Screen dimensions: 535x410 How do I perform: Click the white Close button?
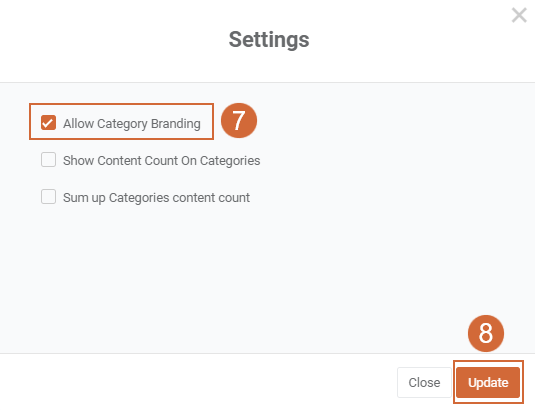(424, 382)
